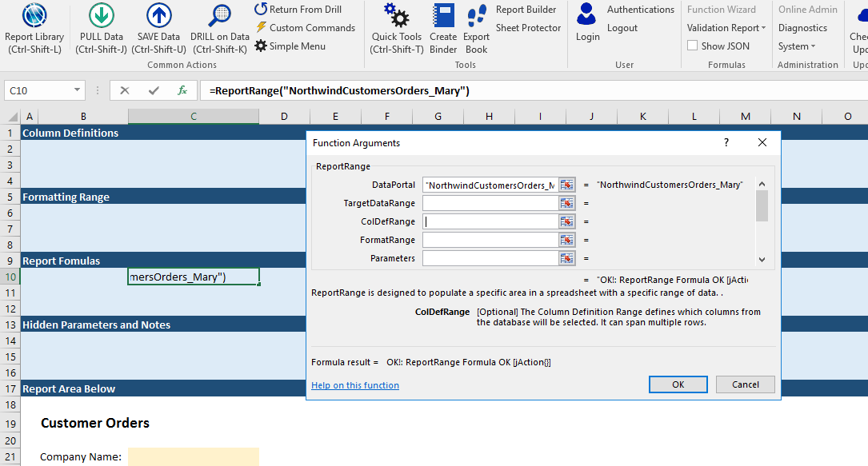Click the argument list scrollbar thumb
The image size is (868, 466).
762,205
